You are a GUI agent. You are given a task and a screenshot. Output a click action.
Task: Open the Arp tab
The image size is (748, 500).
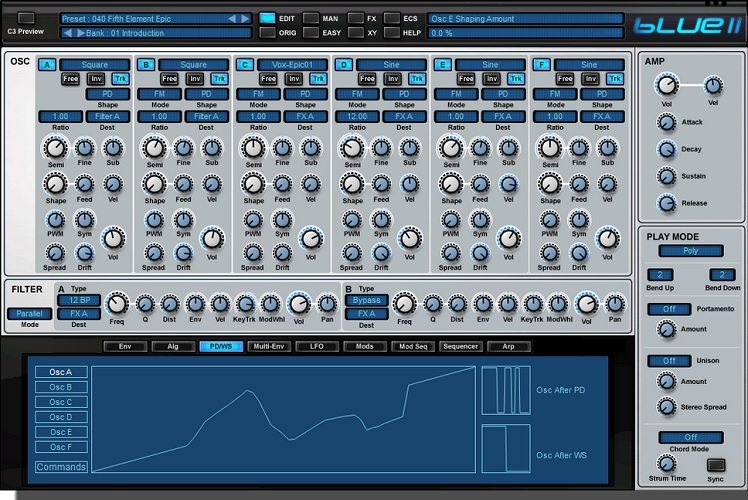pos(508,347)
